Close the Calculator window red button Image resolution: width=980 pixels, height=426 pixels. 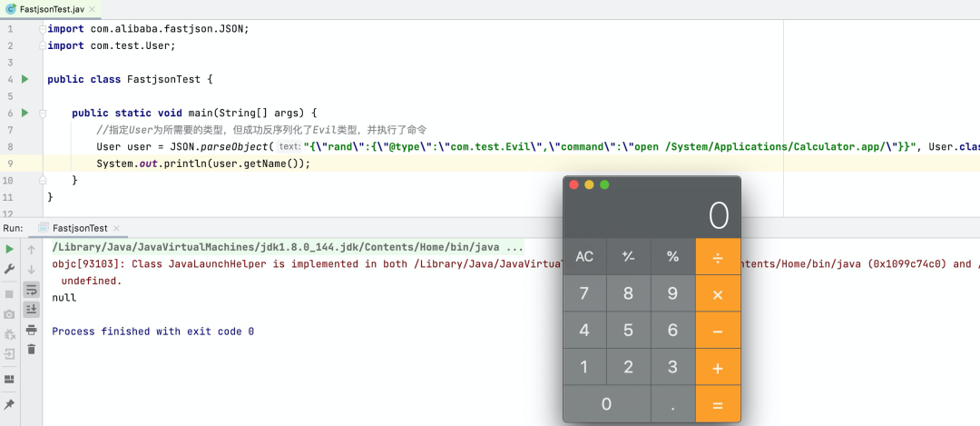573,184
